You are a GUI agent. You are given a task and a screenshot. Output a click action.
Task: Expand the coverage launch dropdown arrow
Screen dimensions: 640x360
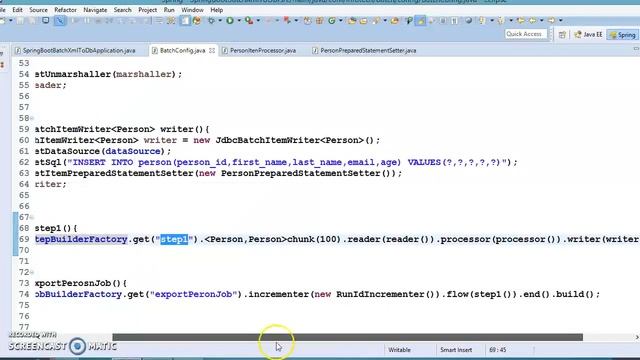point(258,20)
